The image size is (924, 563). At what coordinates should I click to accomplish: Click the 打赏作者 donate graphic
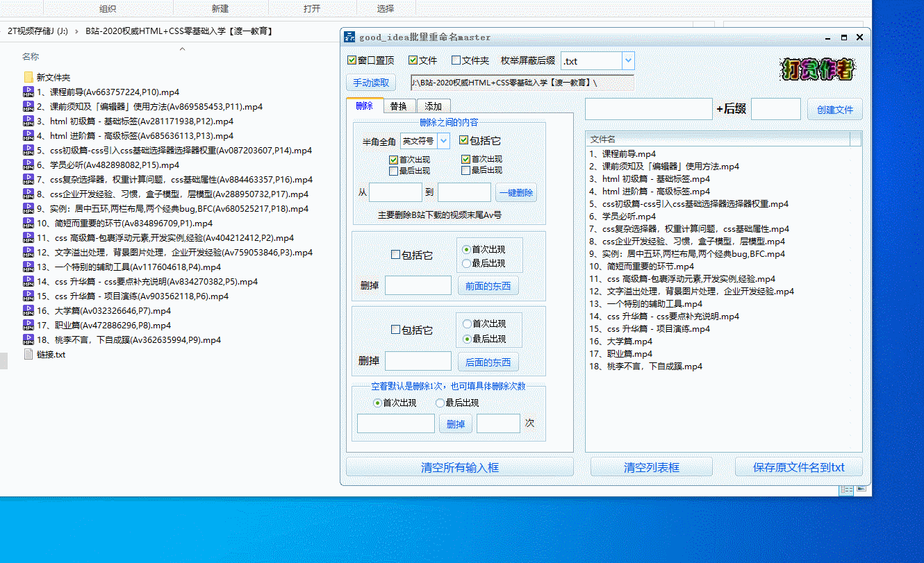pyautogui.click(x=818, y=69)
